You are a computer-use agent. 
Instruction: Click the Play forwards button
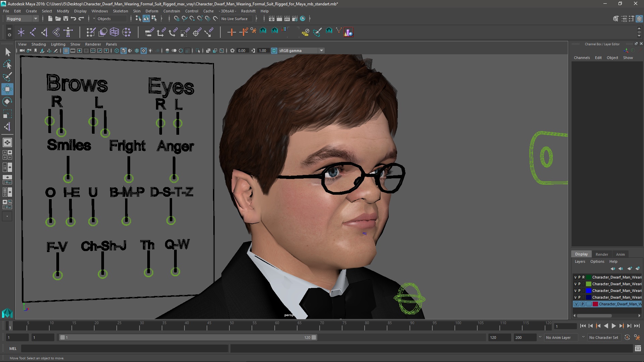coord(613,326)
